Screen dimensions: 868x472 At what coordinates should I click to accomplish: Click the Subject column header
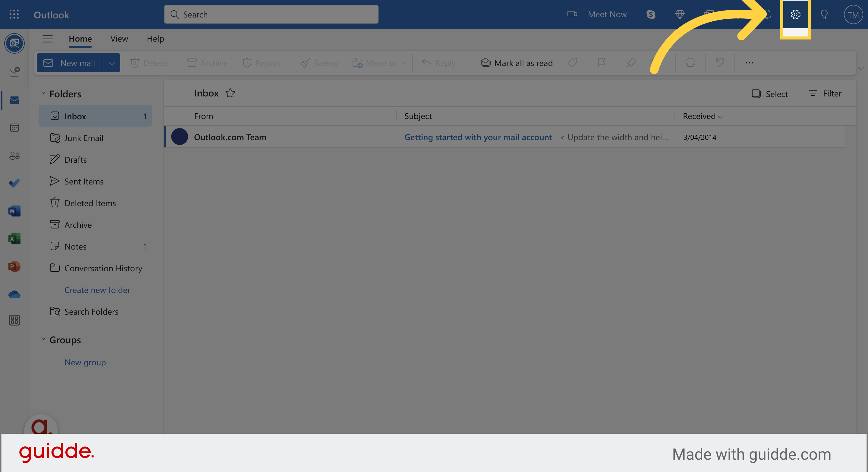click(x=418, y=116)
